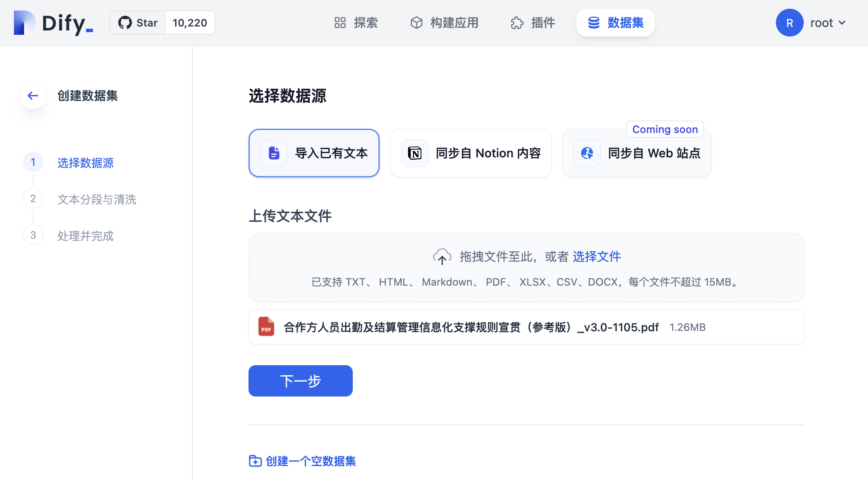Image resolution: width=868 pixels, height=480 pixels.
Task: Click the 选择文件 link
Action: click(596, 257)
